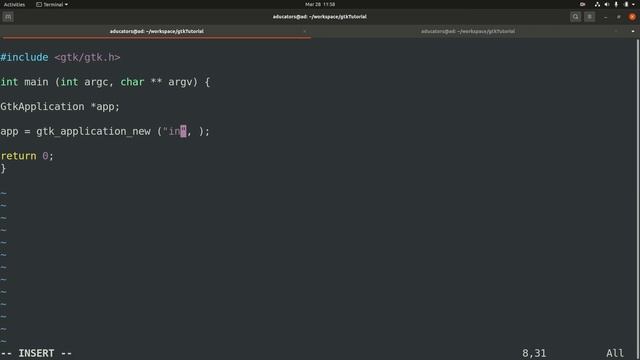
Task: Open the system menu arrow at top right
Action: coord(633,4)
